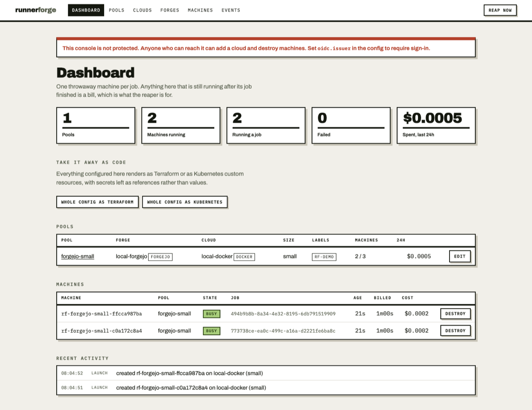Select job ID 494b9b8b-8a34-4e32-8195-6db791519909

(283, 314)
